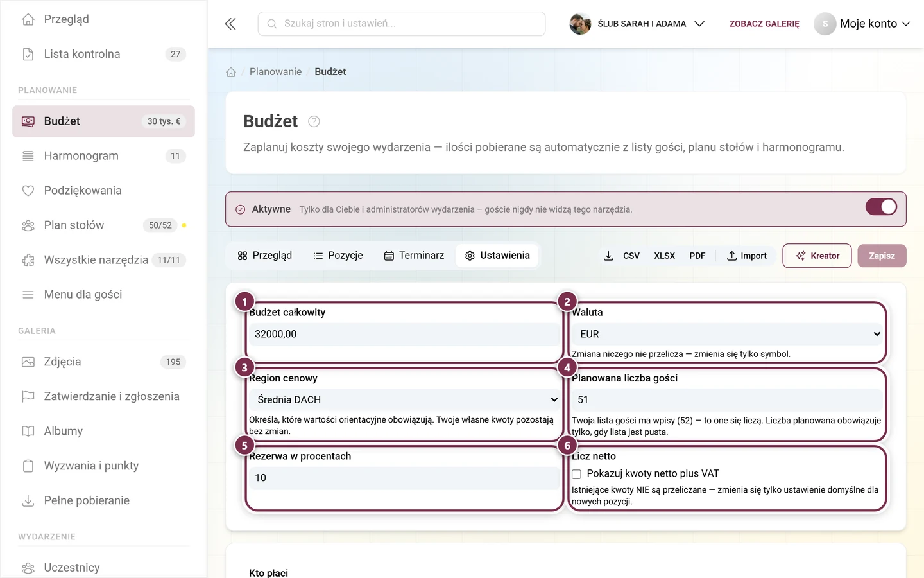Screen dimensions: 924x578
Task: Click the Wszystkie narzędzia puzzle icon
Action: click(x=28, y=260)
